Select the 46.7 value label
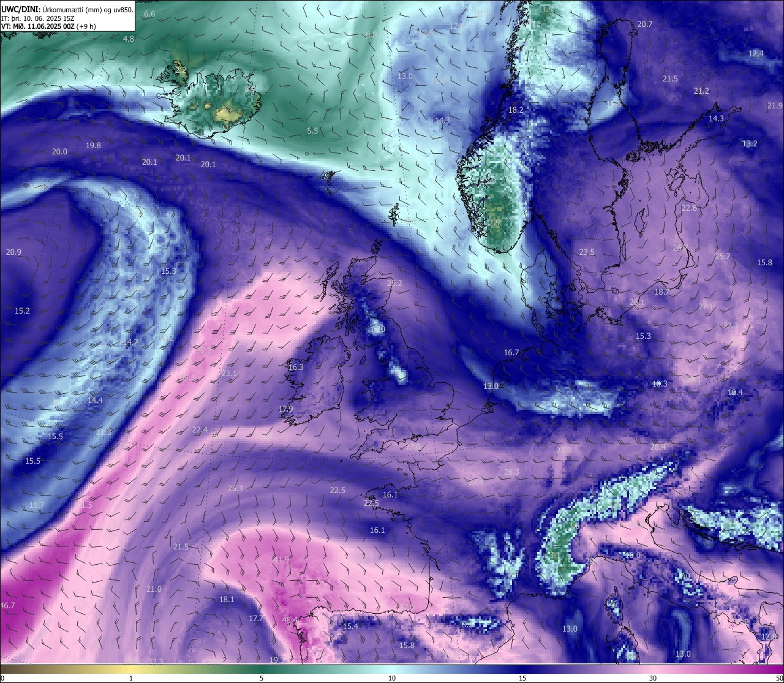Image resolution: width=784 pixels, height=683 pixels. click(x=7, y=605)
